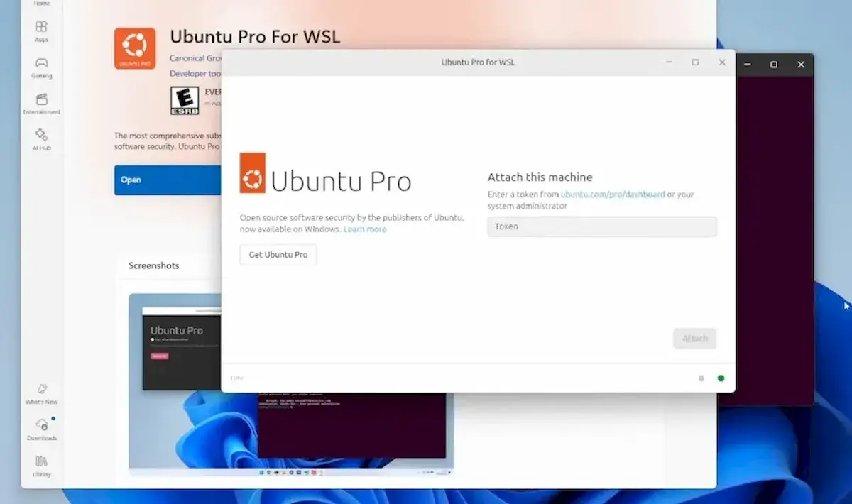Click the Attach button
Viewport: 852px width, 504px height.
(x=695, y=339)
